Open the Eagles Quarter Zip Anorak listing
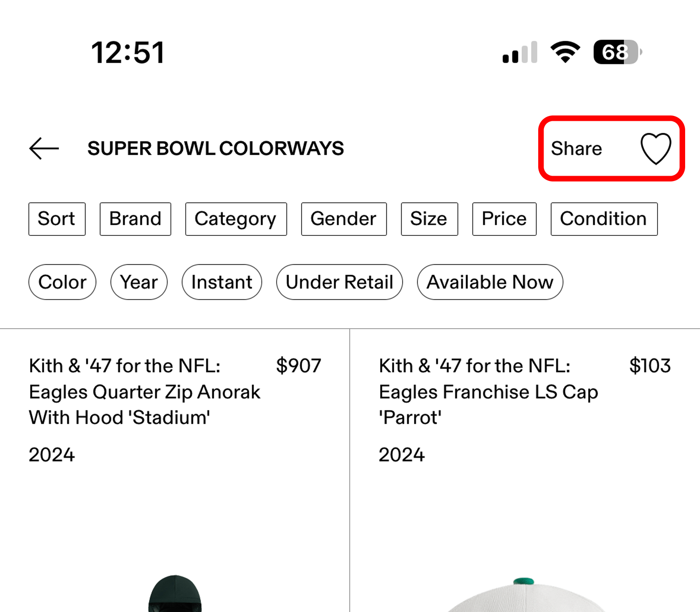The height and width of the screenshot is (612, 700). (x=144, y=392)
